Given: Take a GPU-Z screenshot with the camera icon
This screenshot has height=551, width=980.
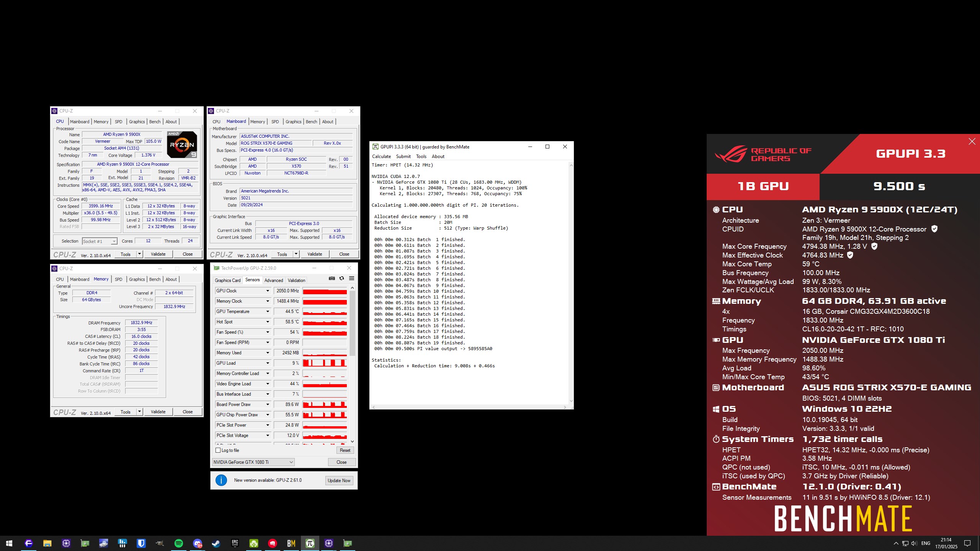Looking at the screenshot, I should click(332, 278).
